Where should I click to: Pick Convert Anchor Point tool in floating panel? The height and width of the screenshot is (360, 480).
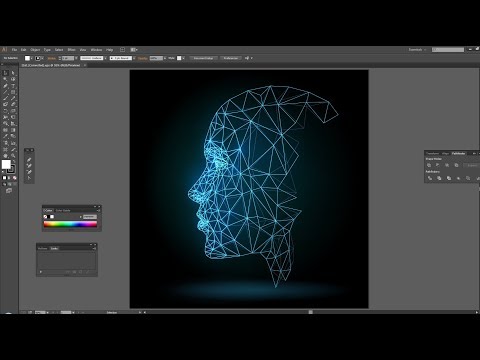[x=29, y=178]
